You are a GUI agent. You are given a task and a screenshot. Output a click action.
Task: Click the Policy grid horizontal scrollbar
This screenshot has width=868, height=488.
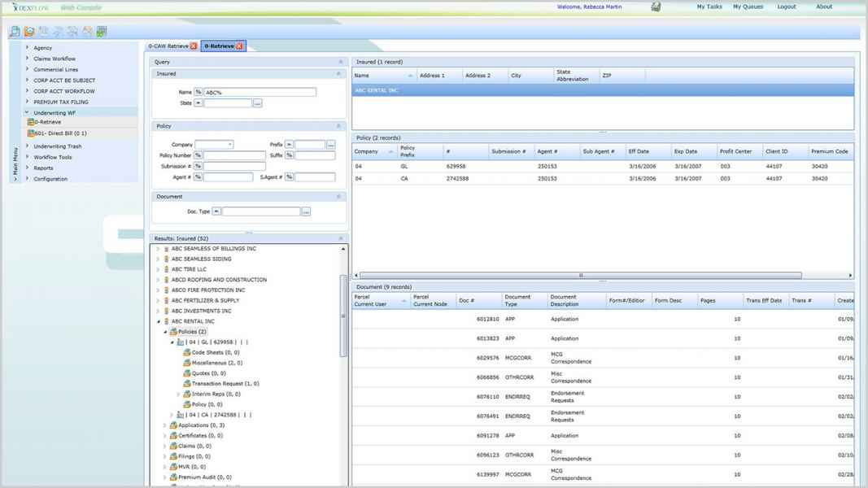pyautogui.click(x=579, y=276)
